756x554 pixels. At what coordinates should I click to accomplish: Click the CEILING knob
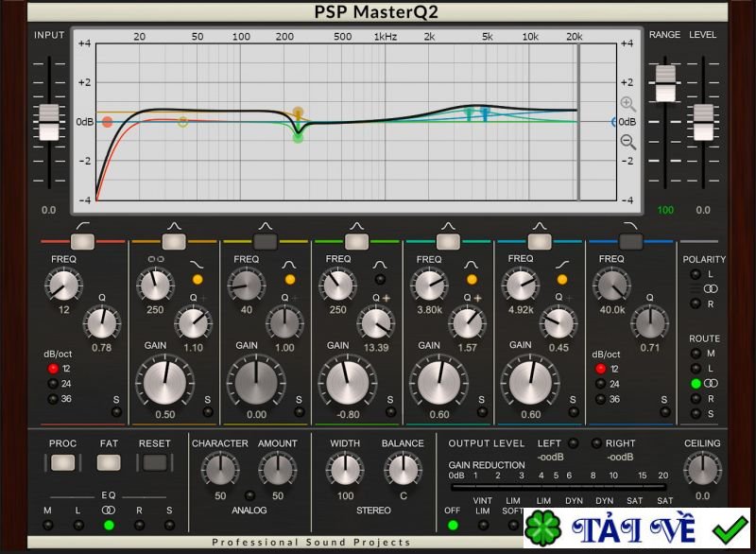click(701, 470)
